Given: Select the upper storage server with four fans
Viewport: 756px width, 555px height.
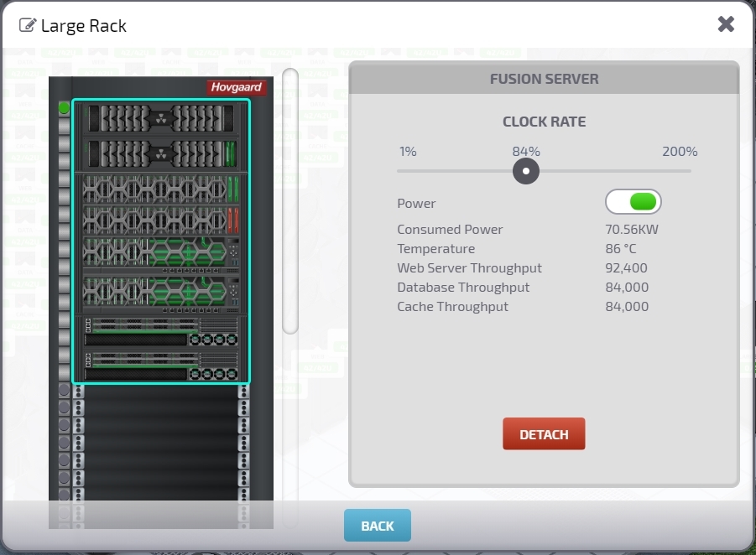Looking at the screenshot, I should 161,331.
